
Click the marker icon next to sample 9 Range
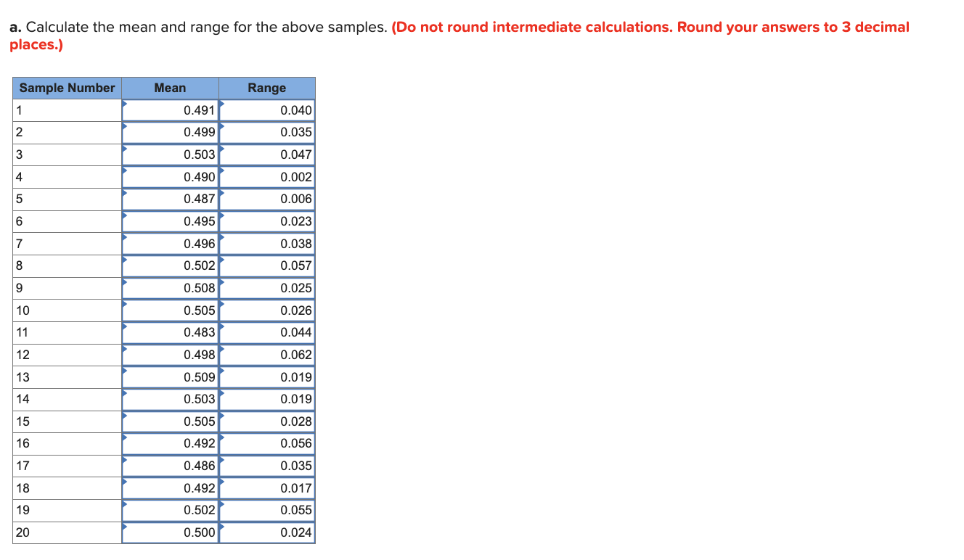point(223,284)
